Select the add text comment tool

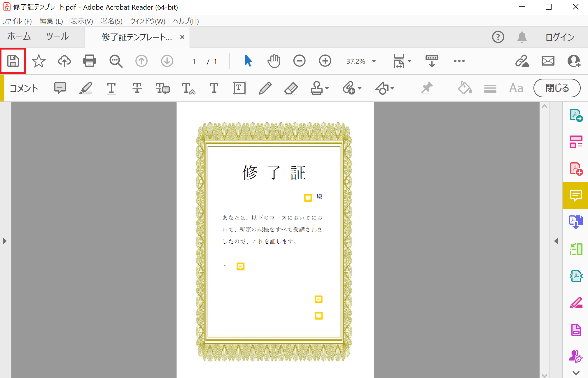(214, 88)
